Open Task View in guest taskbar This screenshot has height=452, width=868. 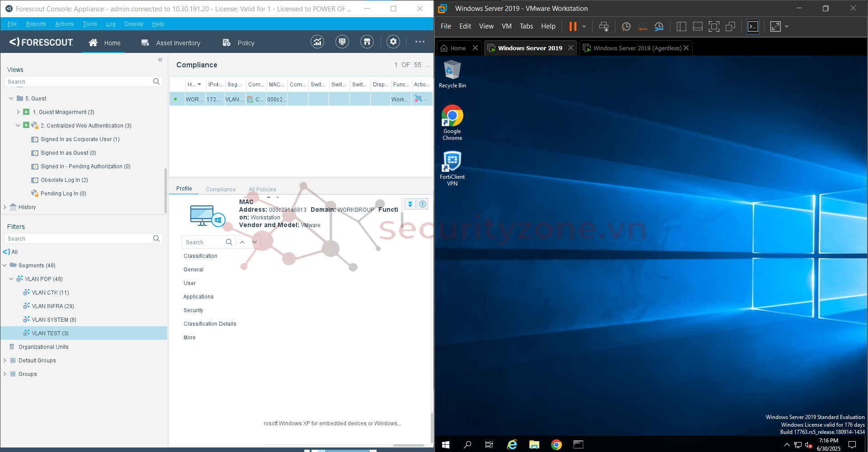coord(489,444)
